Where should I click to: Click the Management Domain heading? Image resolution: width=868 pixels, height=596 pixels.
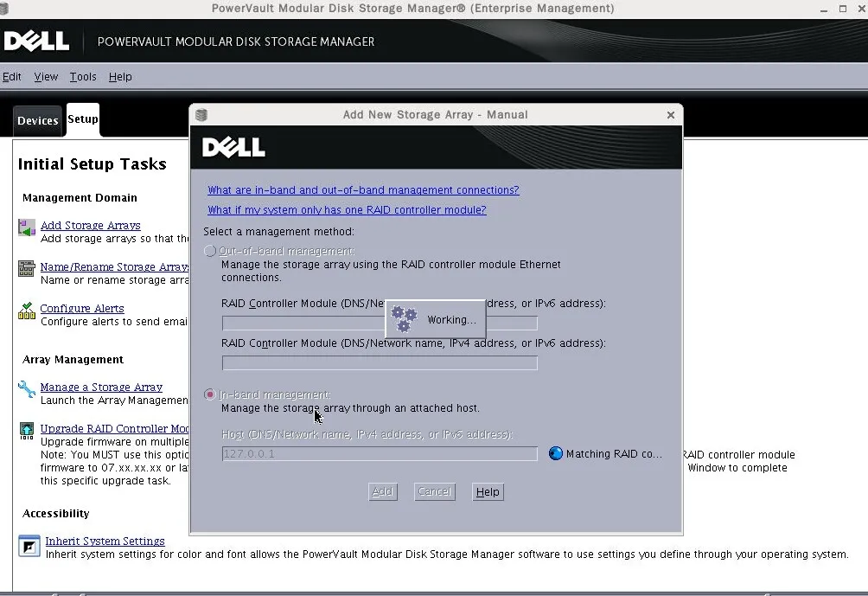80,198
